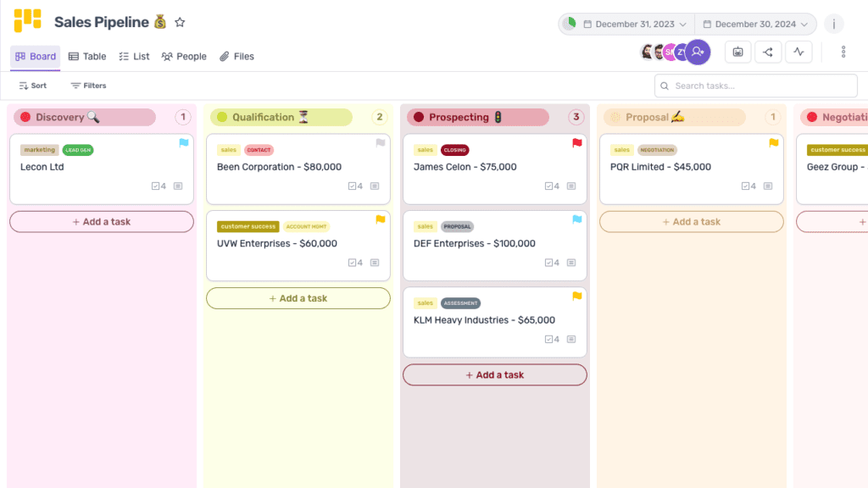Switch to the People tab
The image size is (868, 488).
pos(184,56)
